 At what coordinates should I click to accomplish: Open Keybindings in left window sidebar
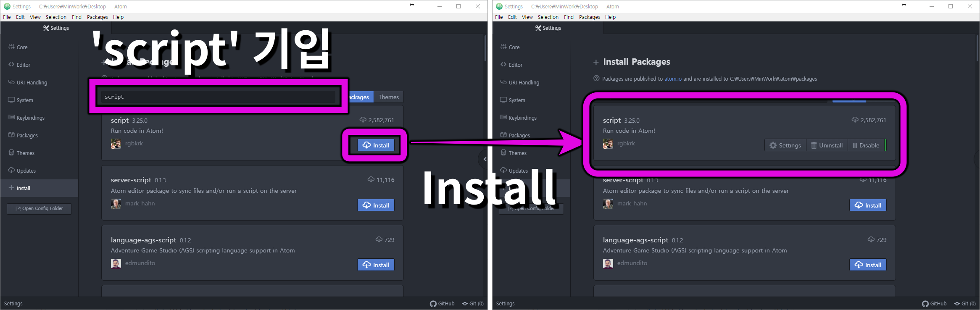[26, 118]
